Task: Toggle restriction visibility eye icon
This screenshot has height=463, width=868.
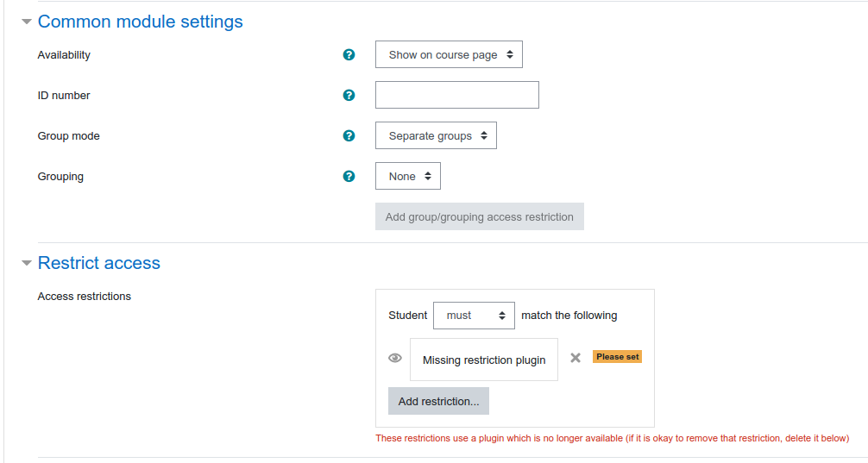Action: 395,358
